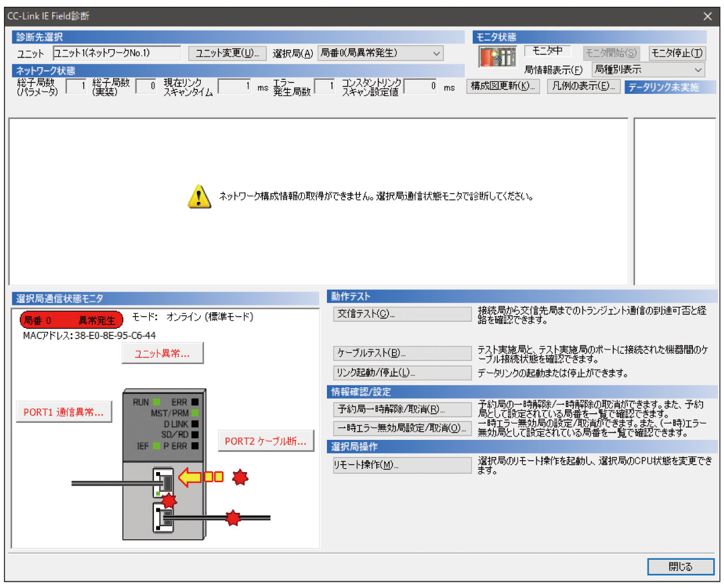Open the ケーブルテスト dialog

(x=402, y=353)
